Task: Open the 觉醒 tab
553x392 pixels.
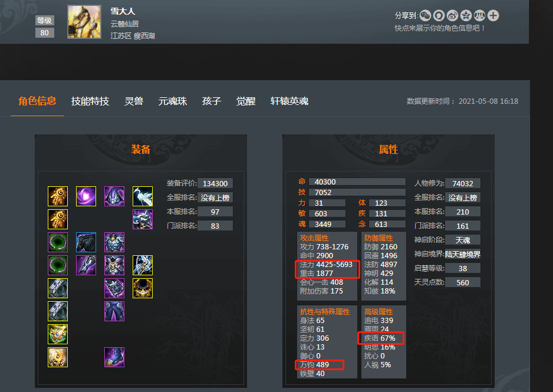Action: [245, 101]
